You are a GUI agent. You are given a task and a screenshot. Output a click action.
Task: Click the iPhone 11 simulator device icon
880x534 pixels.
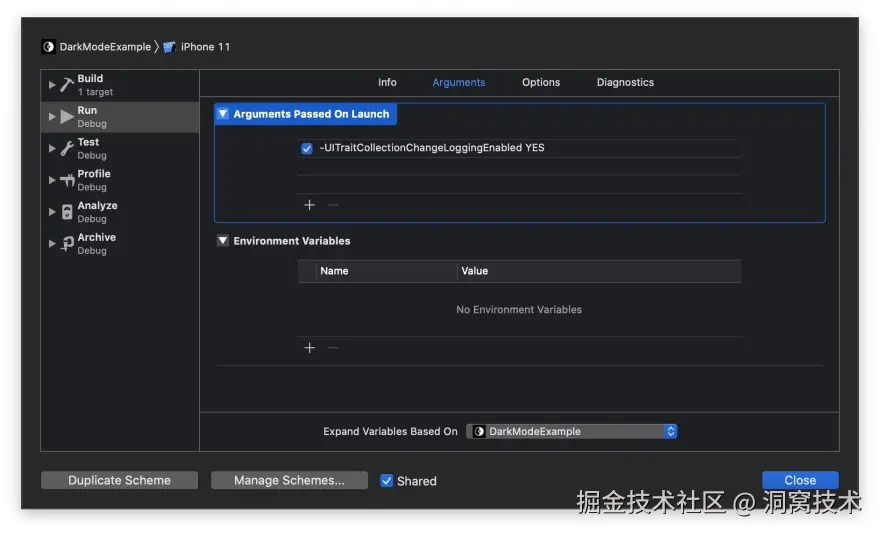(x=169, y=47)
